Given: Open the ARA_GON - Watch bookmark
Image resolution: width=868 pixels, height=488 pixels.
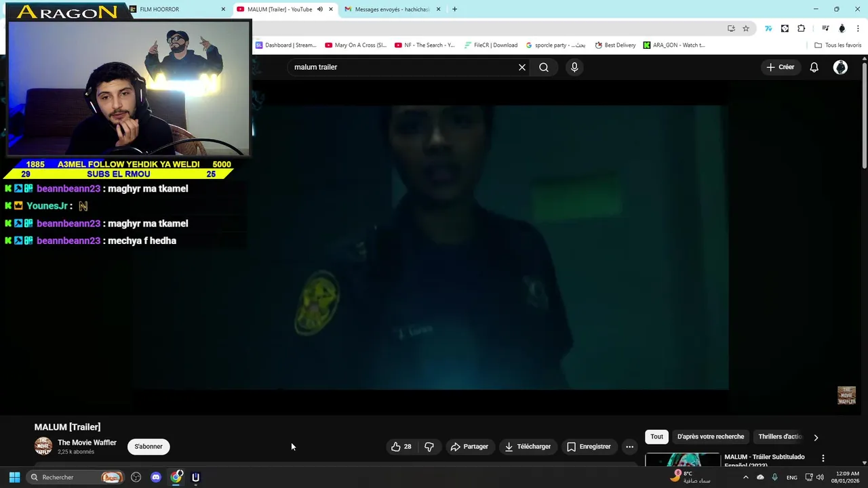Looking at the screenshot, I should click(674, 45).
